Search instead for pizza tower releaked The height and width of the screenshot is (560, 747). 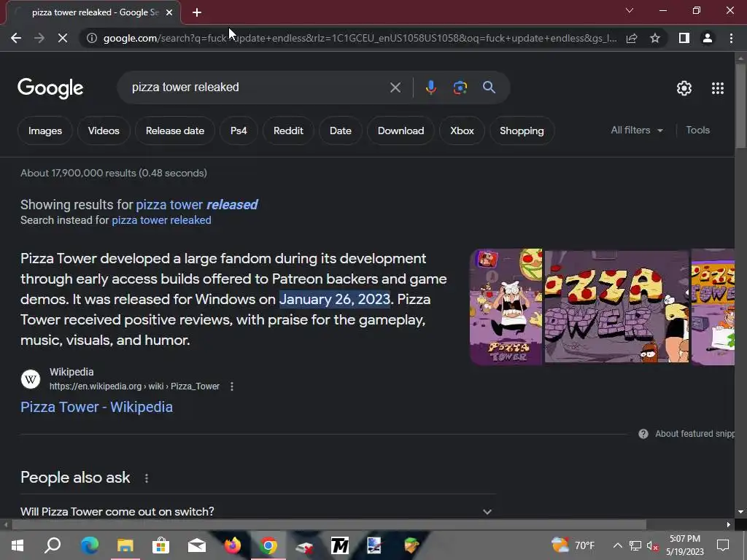point(161,220)
